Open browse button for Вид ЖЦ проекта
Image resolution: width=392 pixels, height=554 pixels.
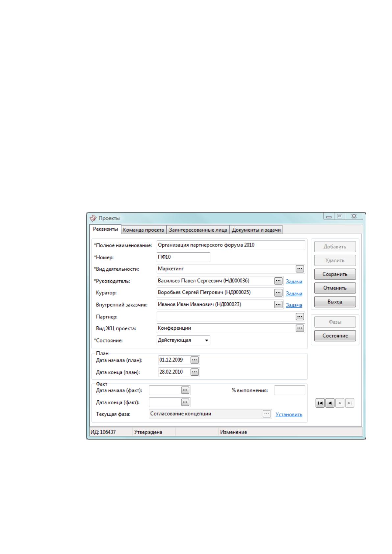click(x=300, y=328)
